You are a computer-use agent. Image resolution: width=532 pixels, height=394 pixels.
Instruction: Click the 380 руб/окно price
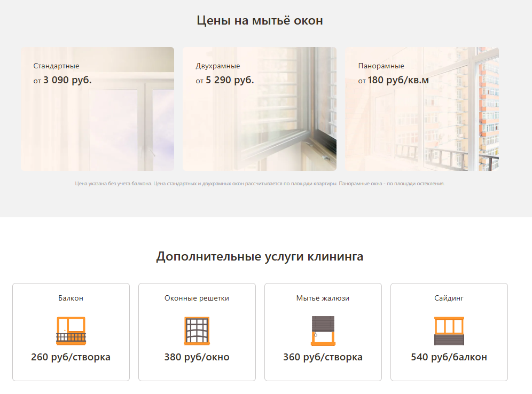pyautogui.click(x=197, y=357)
